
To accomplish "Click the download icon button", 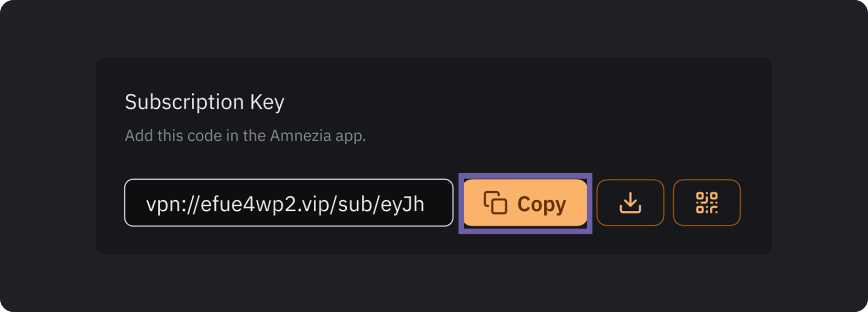I will [x=630, y=203].
